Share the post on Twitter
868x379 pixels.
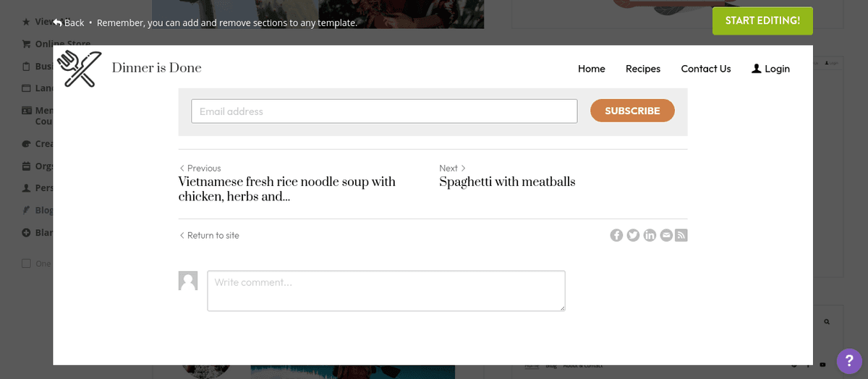tap(633, 235)
